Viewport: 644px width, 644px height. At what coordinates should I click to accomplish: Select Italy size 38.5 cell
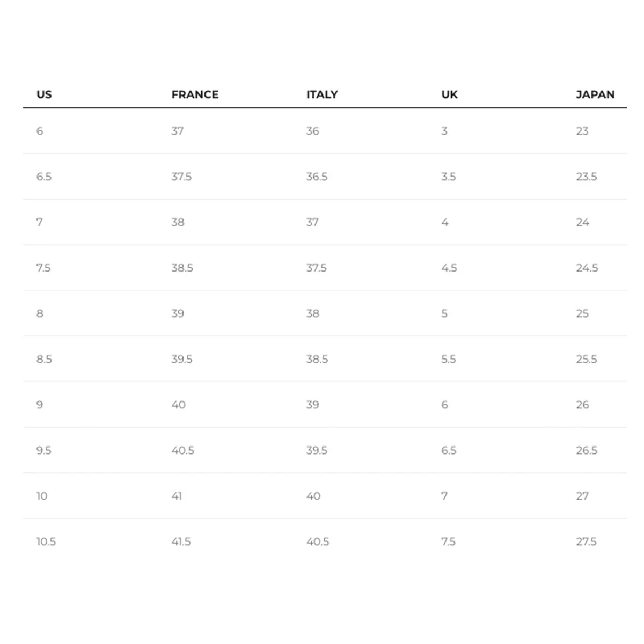[x=317, y=359]
